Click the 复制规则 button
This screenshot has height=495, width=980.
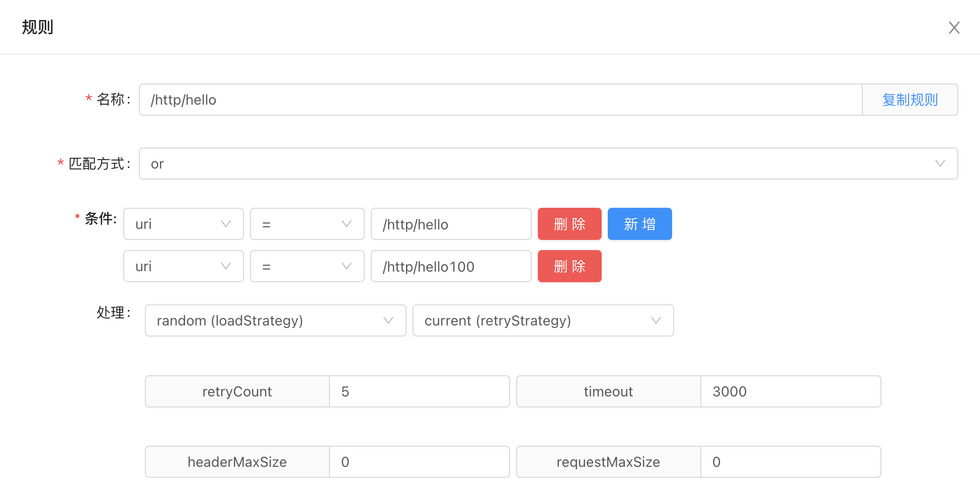[910, 100]
